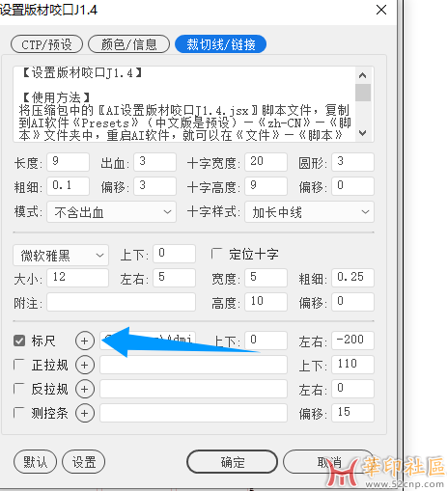Click the plus button beside 反拉规
The height and width of the screenshot is (491, 448).
(x=85, y=389)
